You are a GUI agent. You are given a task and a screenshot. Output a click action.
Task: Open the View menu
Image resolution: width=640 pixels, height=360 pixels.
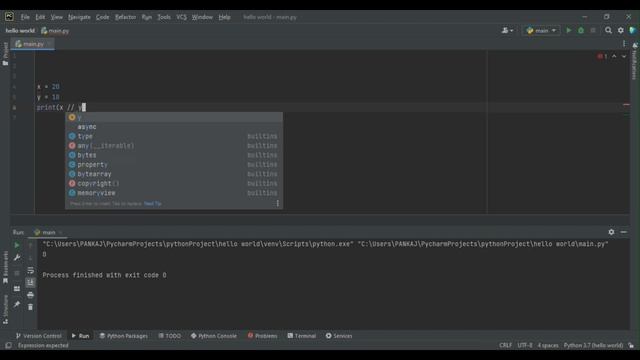click(x=57, y=17)
